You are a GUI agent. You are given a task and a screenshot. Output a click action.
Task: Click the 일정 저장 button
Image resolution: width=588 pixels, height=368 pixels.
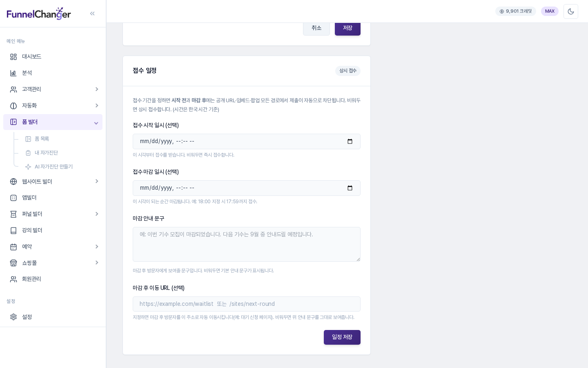342,337
